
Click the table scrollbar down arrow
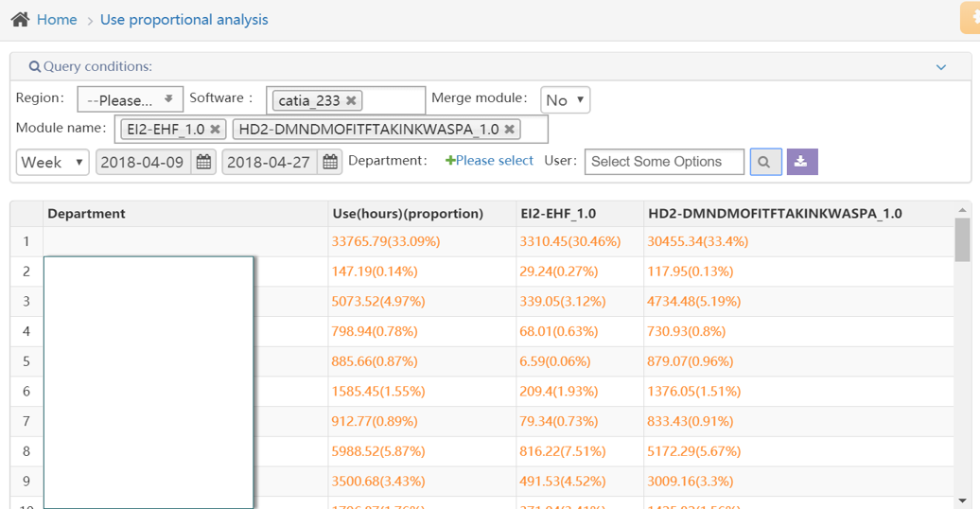pos(962,500)
